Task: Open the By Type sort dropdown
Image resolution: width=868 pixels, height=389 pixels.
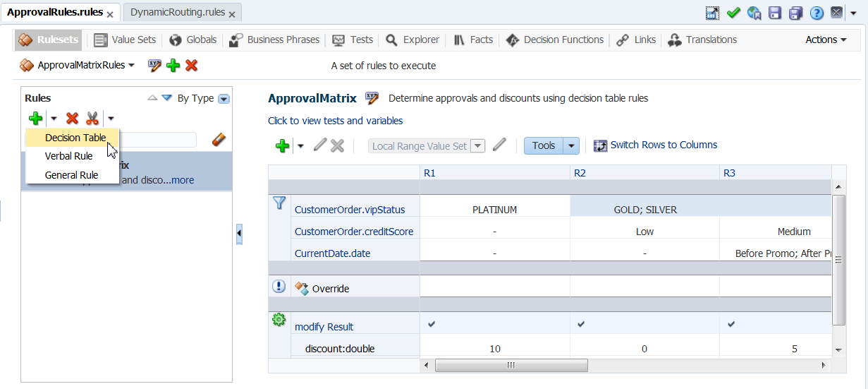Action: (x=224, y=99)
